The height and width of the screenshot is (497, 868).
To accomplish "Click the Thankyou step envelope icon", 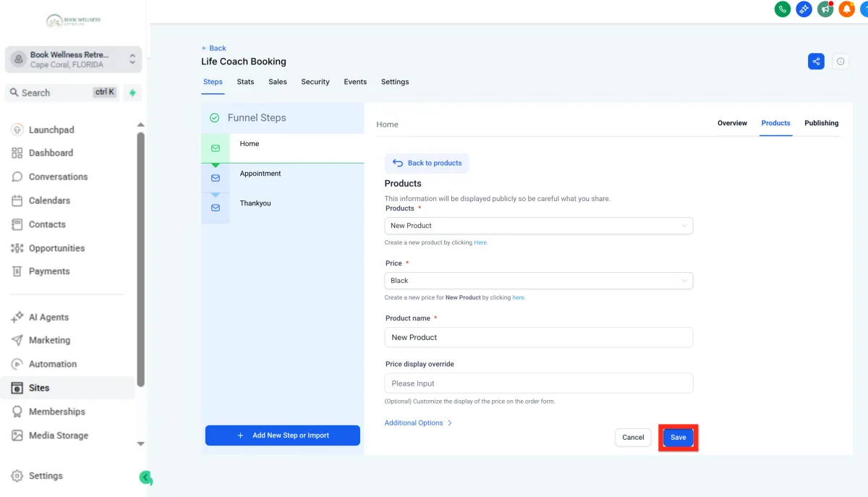I will tap(216, 208).
